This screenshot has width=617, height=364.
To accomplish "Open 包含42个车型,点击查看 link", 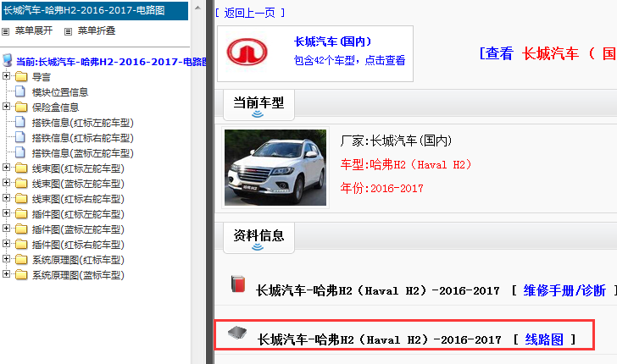I will point(349,60).
